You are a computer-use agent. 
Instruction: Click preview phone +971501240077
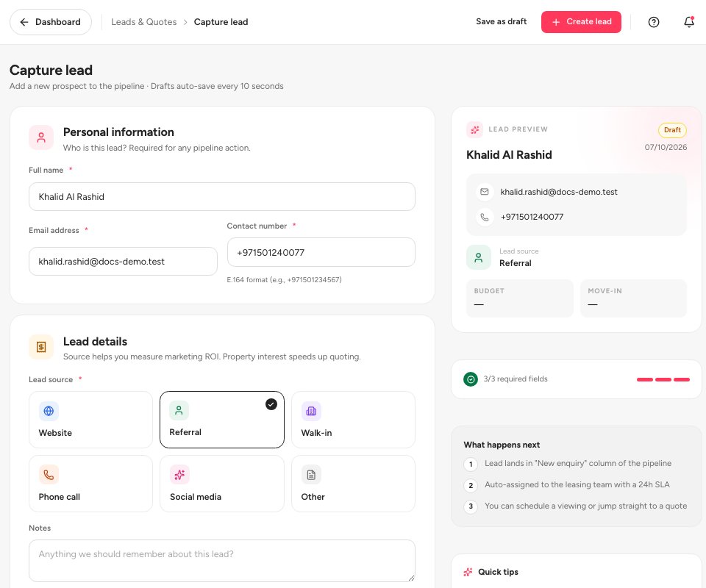pyautogui.click(x=532, y=217)
